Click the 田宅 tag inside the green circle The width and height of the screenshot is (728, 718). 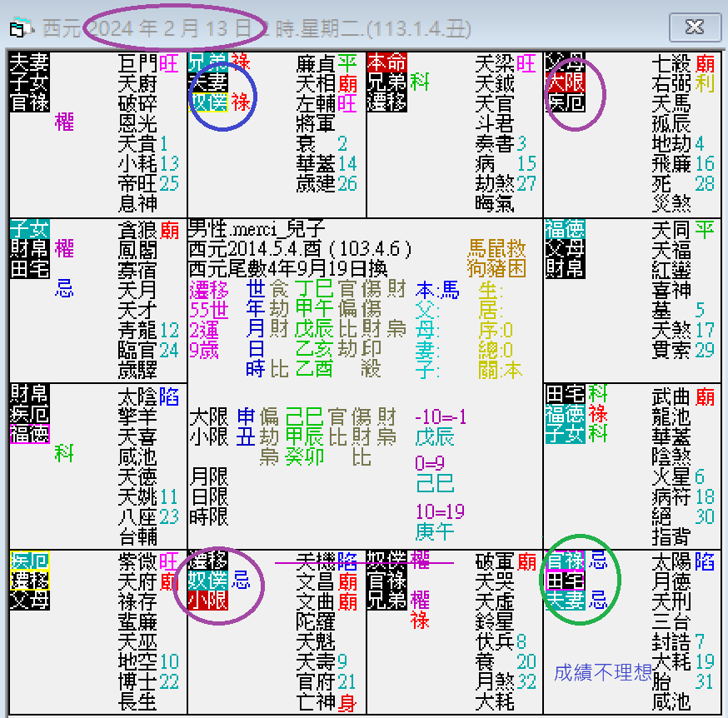[566, 580]
